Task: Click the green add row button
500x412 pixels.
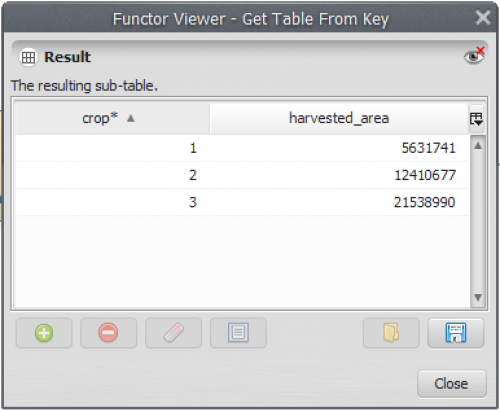Action: click(44, 333)
